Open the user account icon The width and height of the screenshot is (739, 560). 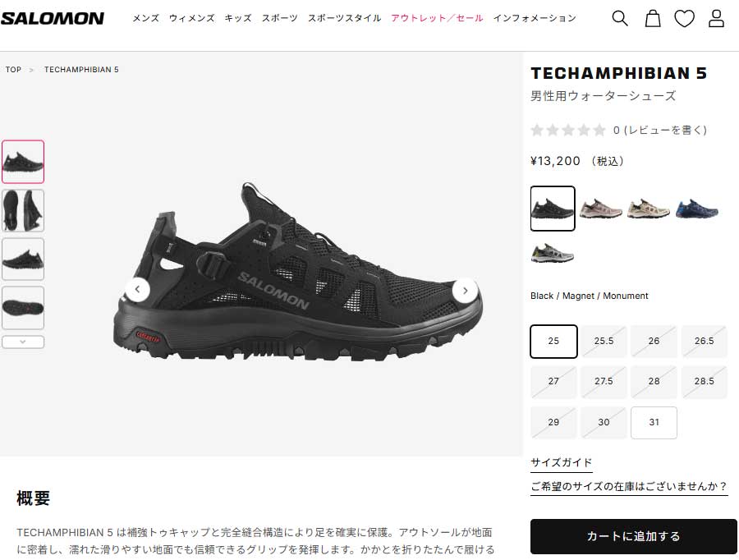pos(716,18)
